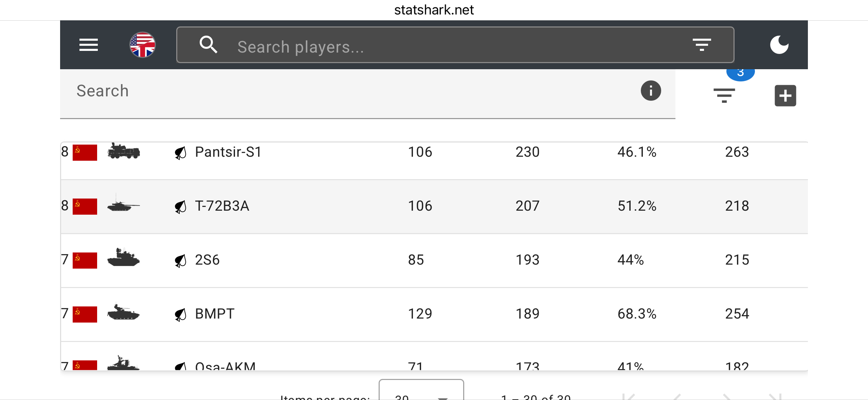Open filter options inside player search bar
The height and width of the screenshot is (400, 868).
[x=702, y=45]
